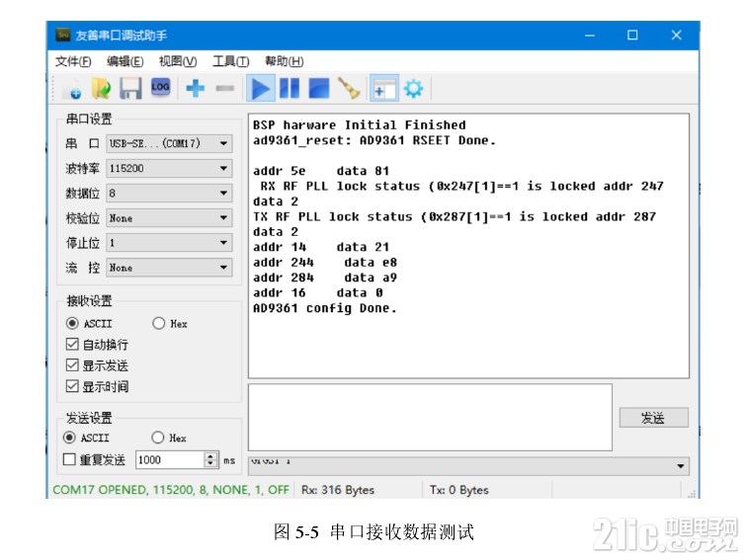Screen dimensions: 745x560
Task: Open the 工具(T) menu
Action: tap(230, 61)
